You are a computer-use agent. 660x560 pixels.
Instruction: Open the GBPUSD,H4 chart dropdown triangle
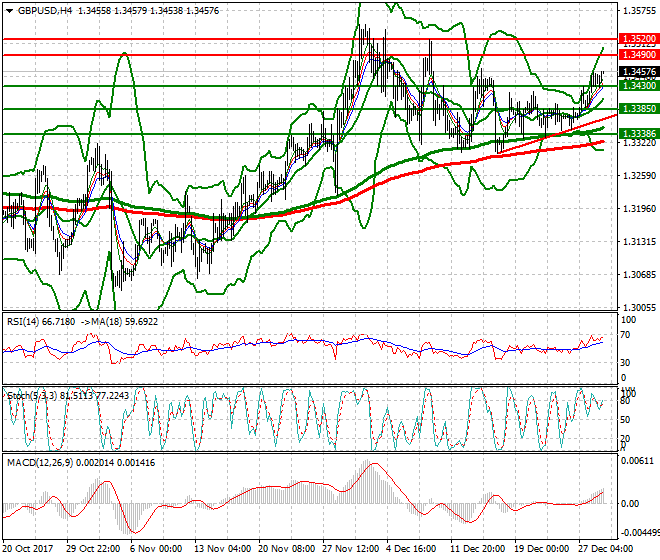[x=9, y=11]
